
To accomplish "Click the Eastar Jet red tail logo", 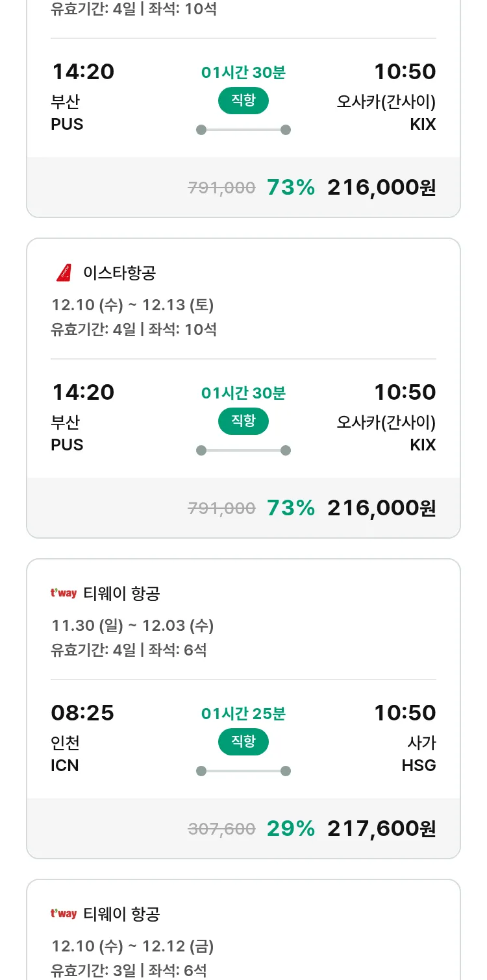I will pos(64,273).
